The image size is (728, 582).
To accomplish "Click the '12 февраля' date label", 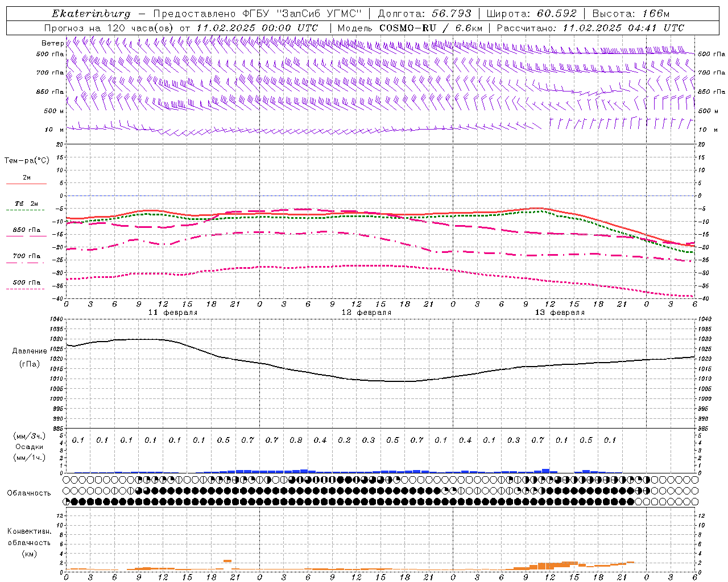I will (366, 313).
